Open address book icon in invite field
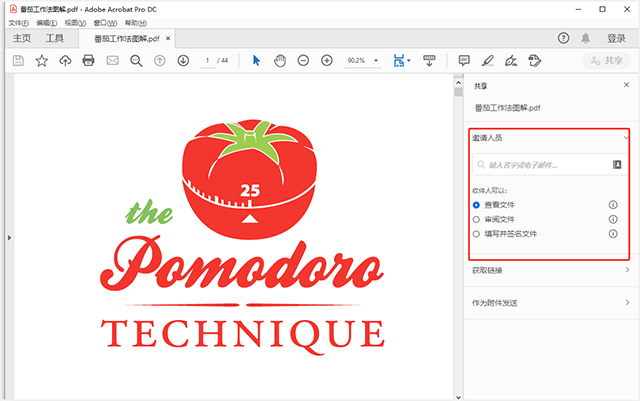Viewport: 640px width, 401px height. pyautogui.click(x=617, y=165)
